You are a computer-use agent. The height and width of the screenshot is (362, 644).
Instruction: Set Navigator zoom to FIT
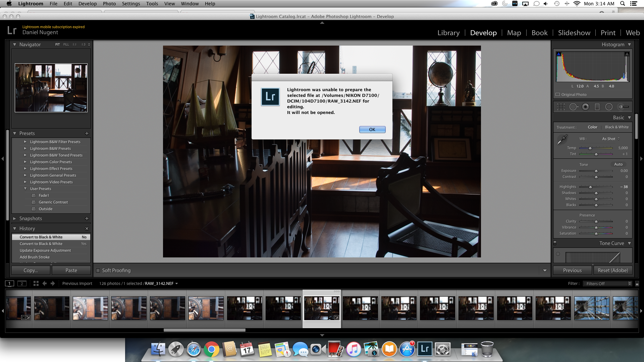click(x=58, y=45)
